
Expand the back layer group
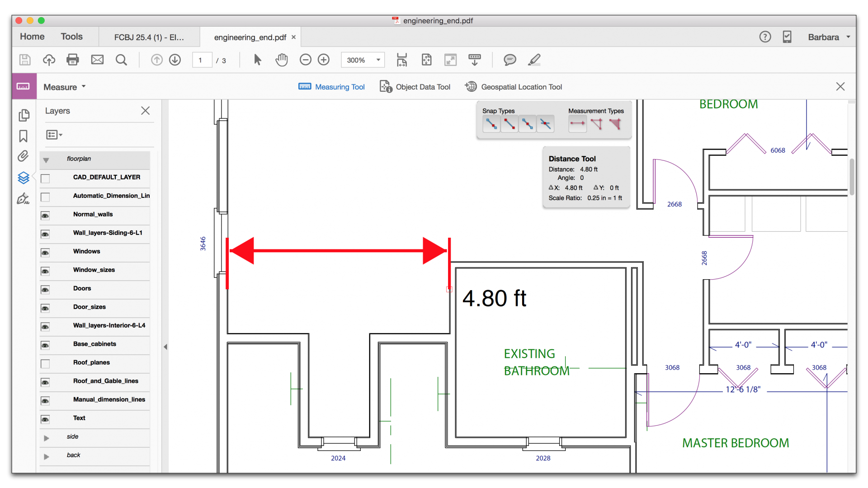pos(47,456)
